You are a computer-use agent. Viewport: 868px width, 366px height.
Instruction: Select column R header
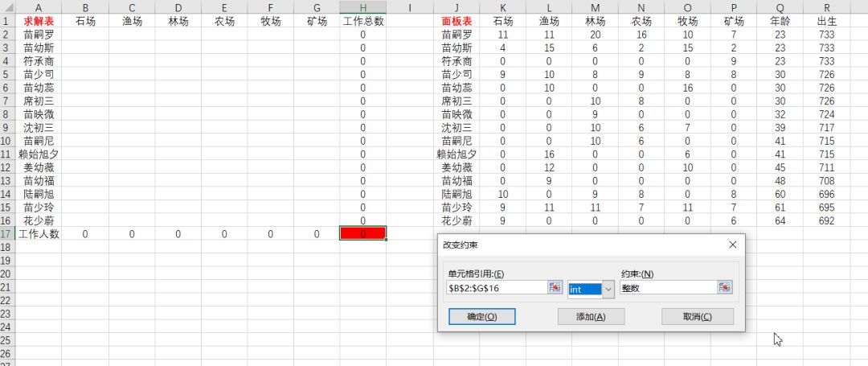coord(826,7)
